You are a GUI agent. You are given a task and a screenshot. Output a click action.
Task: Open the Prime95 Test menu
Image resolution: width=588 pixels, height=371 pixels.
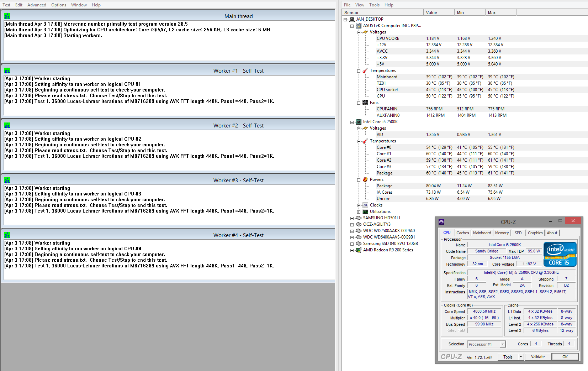[x=6, y=5]
